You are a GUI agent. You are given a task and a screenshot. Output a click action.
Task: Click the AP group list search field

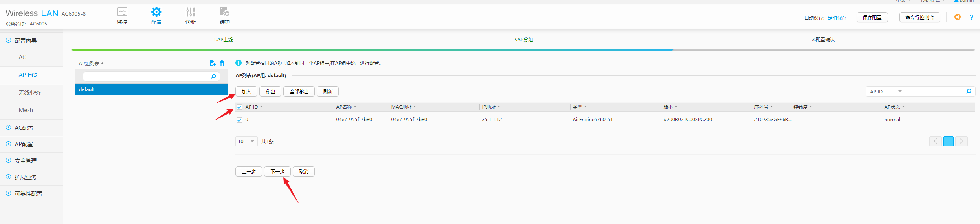click(146, 76)
